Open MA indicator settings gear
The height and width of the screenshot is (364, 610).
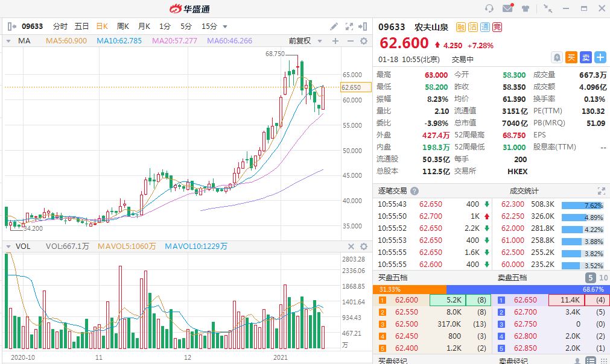click(363, 41)
